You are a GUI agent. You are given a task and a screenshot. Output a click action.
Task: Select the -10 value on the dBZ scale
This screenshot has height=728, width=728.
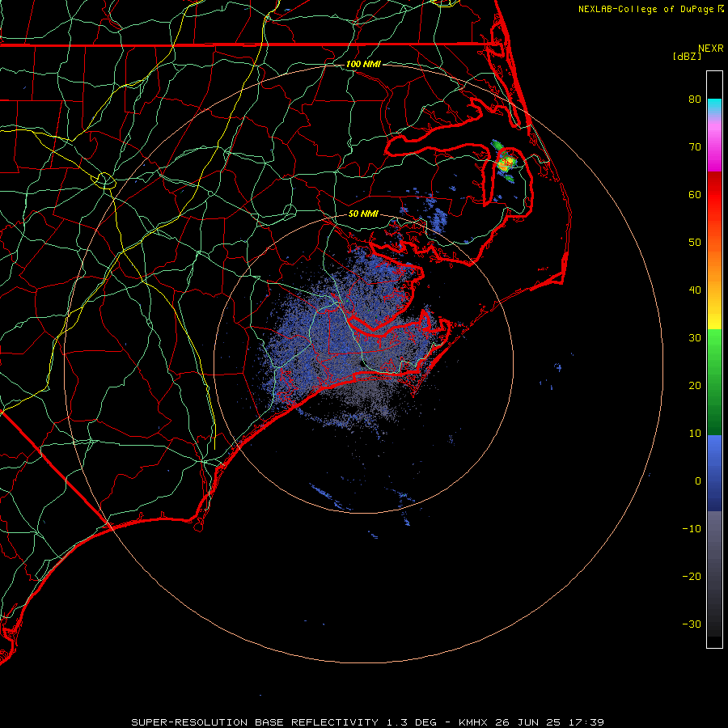click(692, 528)
